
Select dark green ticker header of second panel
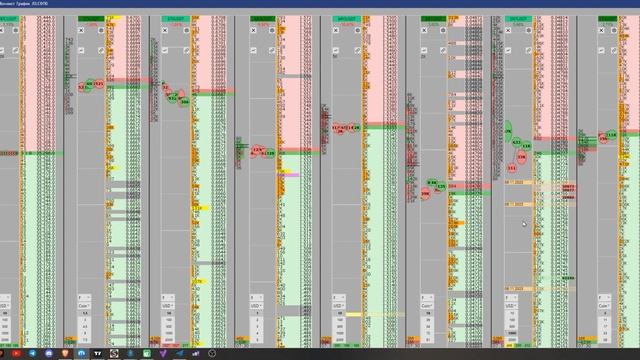click(x=91, y=19)
